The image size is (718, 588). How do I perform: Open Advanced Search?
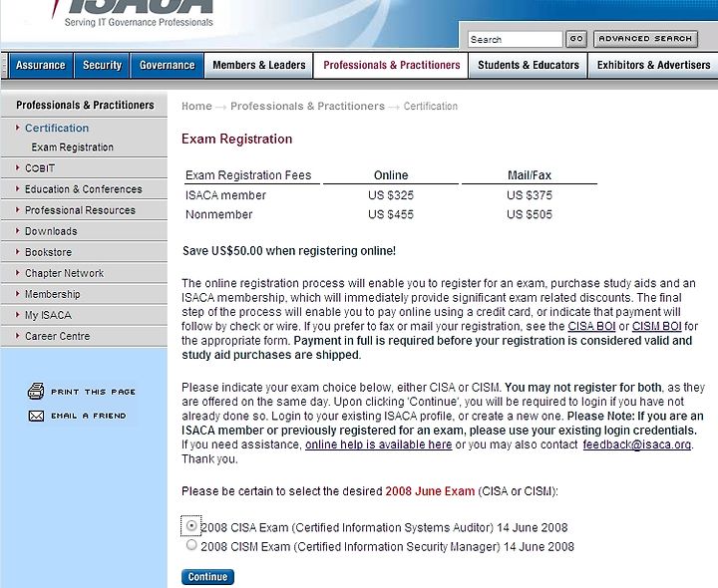point(645,39)
